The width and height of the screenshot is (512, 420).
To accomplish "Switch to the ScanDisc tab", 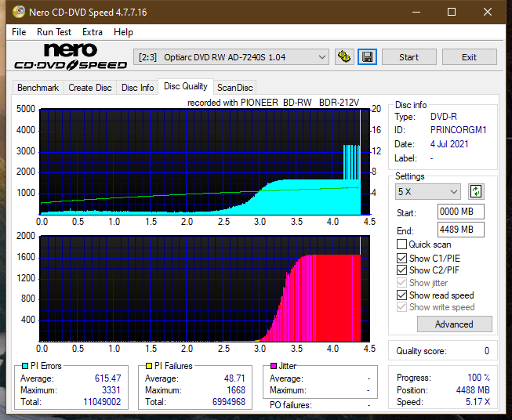I will [234, 88].
